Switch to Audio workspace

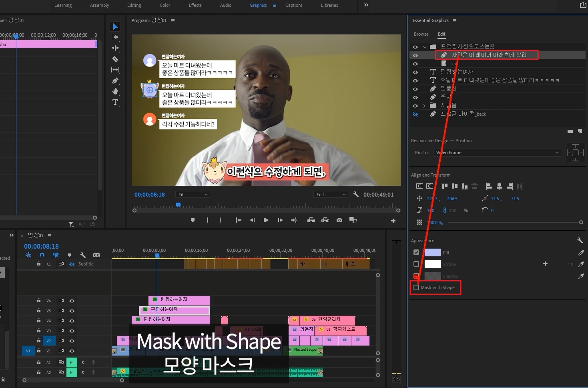[x=226, y=5]
